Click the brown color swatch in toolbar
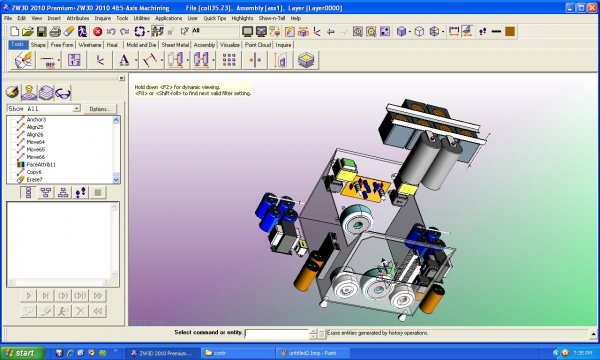The width and height of the screenshot is (600, 360). 510,31
